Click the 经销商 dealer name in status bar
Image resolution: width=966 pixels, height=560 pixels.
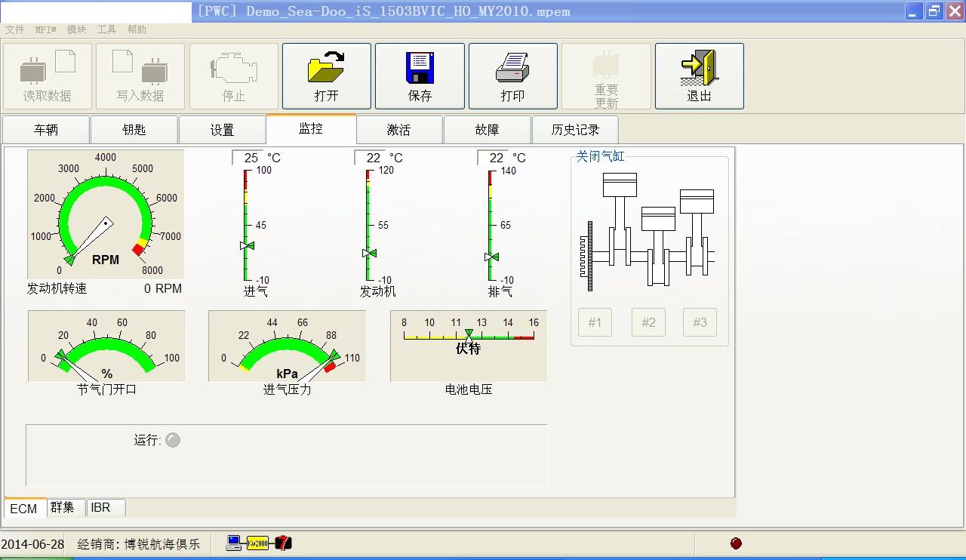pos(139,543)
